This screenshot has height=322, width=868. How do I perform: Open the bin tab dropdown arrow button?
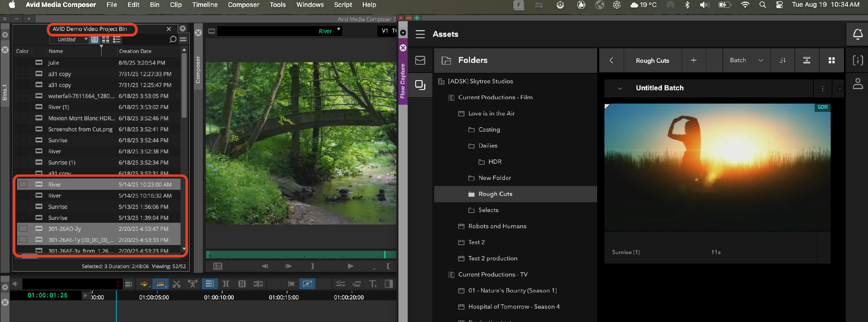coord(183,29)
